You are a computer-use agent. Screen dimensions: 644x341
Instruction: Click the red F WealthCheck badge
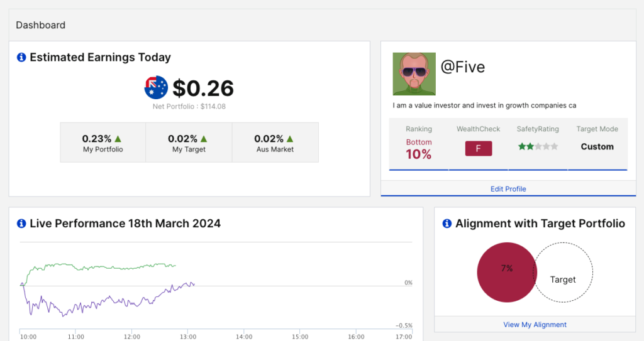(x=478, y=148)
